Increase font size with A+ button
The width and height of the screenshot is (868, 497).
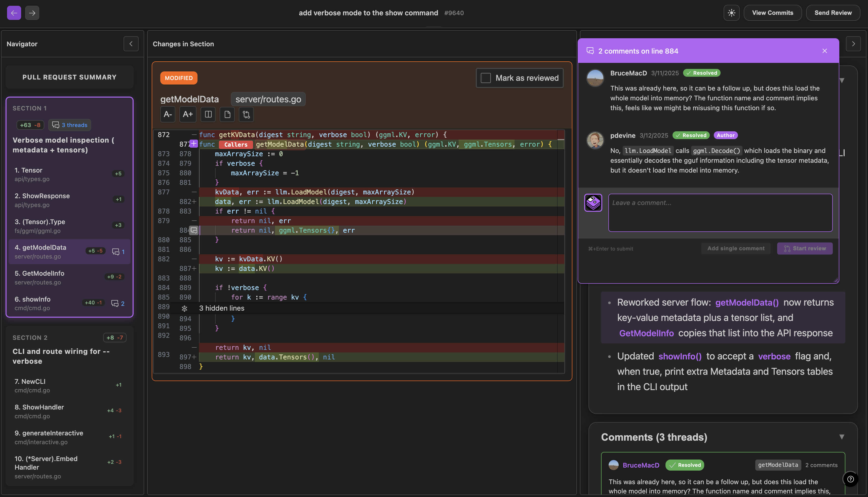[x=188, y=114]
